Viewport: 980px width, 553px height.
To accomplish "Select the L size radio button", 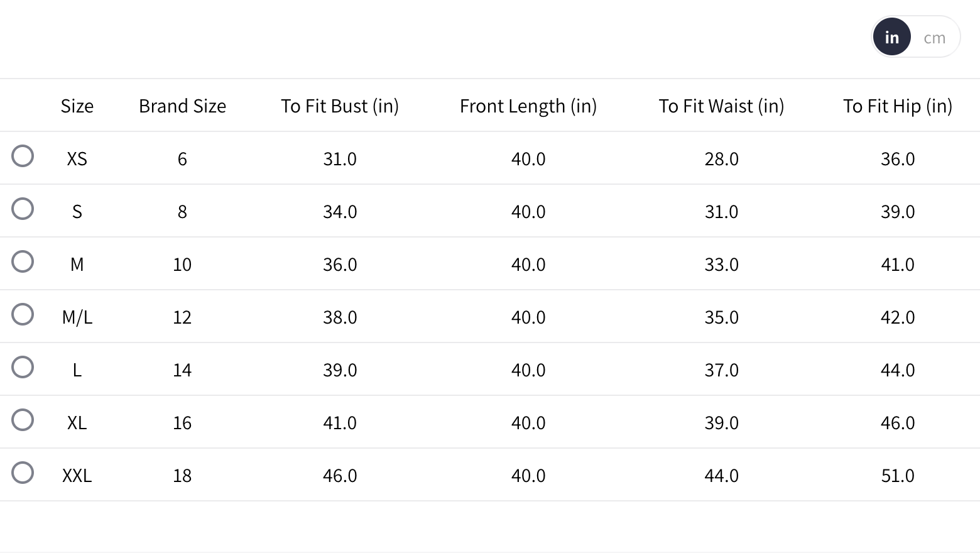I will point(23,367).
